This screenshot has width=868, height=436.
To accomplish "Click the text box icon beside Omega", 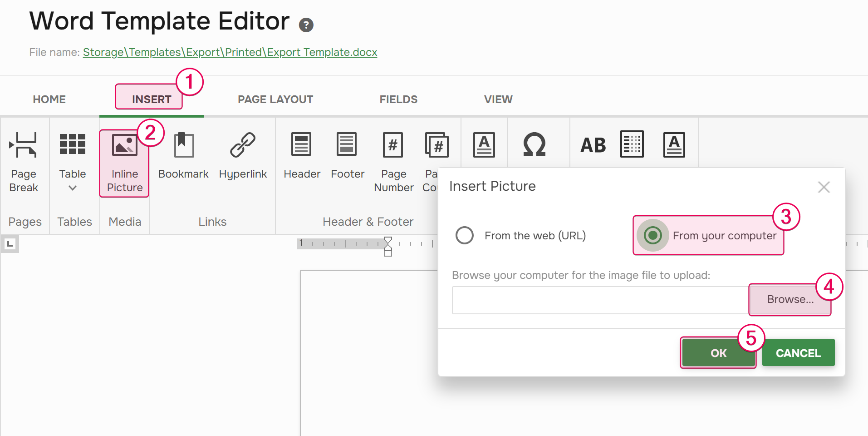I will coord(484,145).
